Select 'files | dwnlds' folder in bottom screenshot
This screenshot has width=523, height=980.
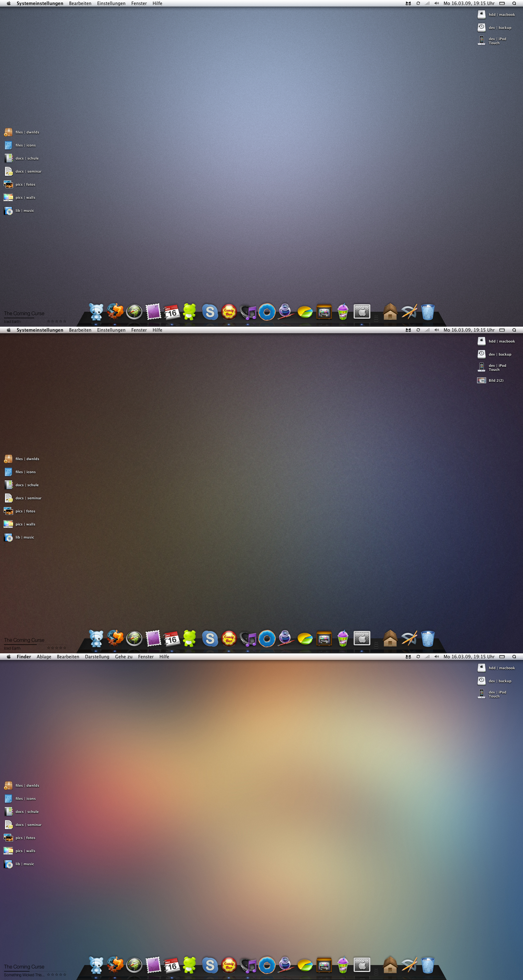click(x=22, y=785)
